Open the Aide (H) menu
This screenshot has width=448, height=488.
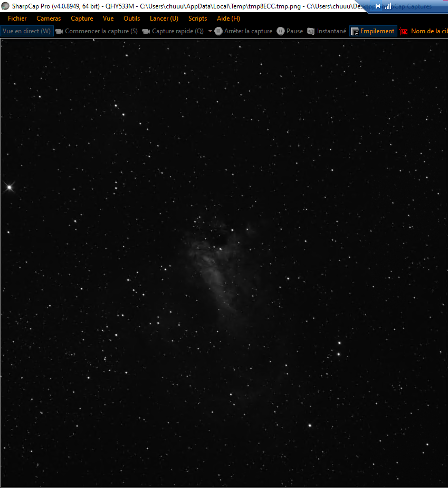[x=228, y=18]
